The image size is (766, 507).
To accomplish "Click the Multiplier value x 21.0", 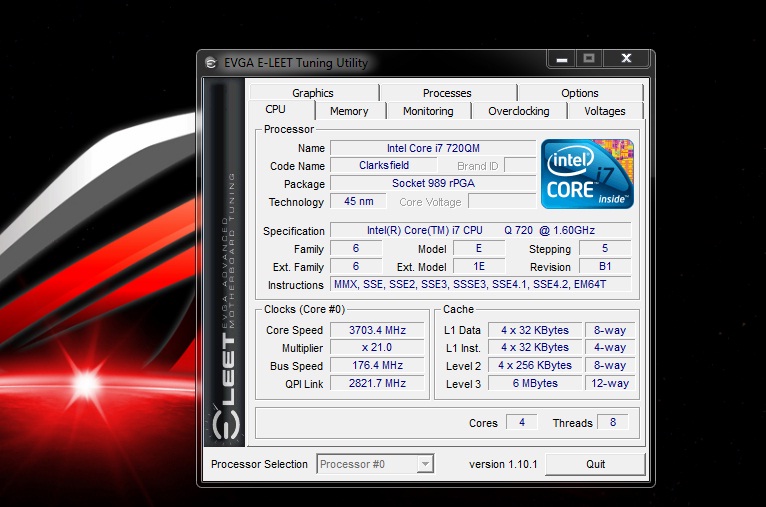I will pyautogui.click(x=377, y=347).
